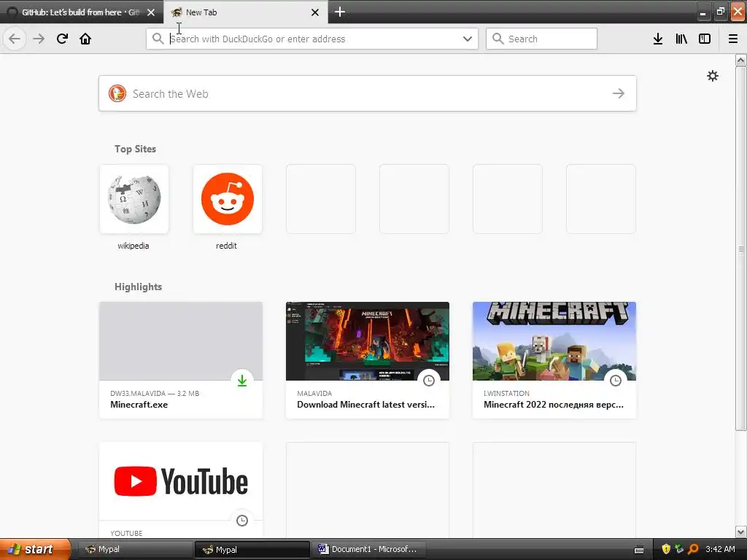Screen dimensions: 747x560
Task: Switch to the first Mypal taskbar window
Action: click(135, 549)
